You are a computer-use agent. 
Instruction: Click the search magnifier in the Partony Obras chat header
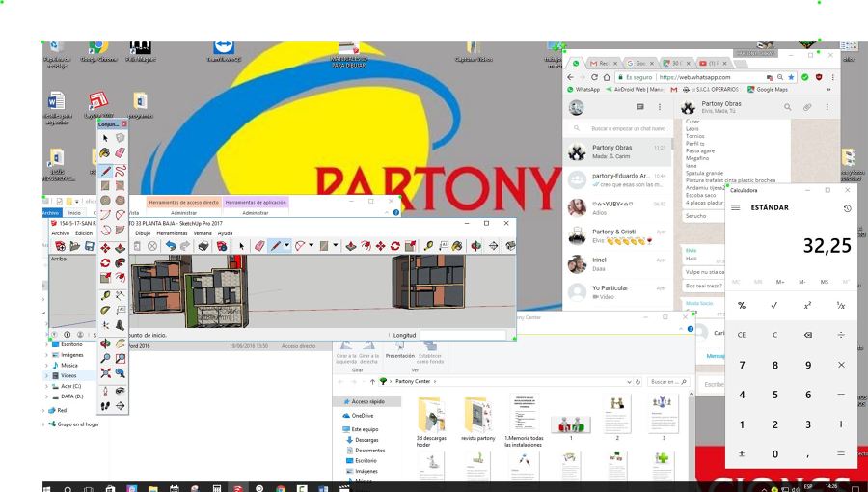tap(787, 107)
